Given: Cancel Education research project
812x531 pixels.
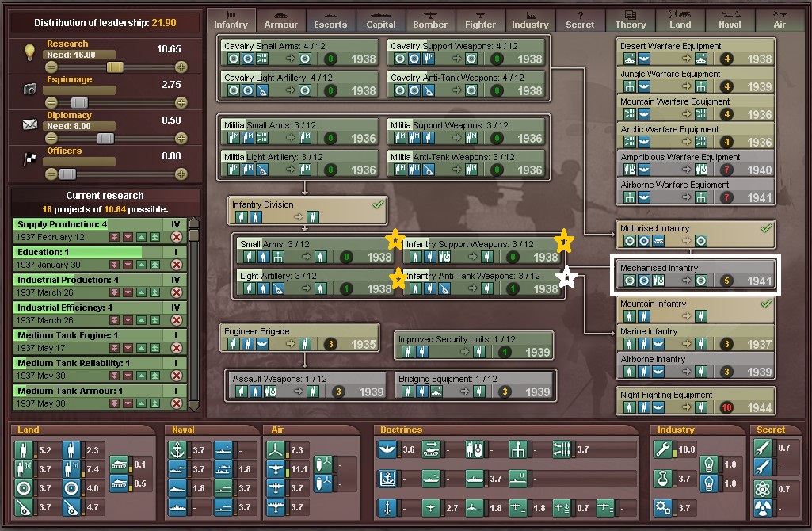Looking at the screenshot, I should [177, 265].
